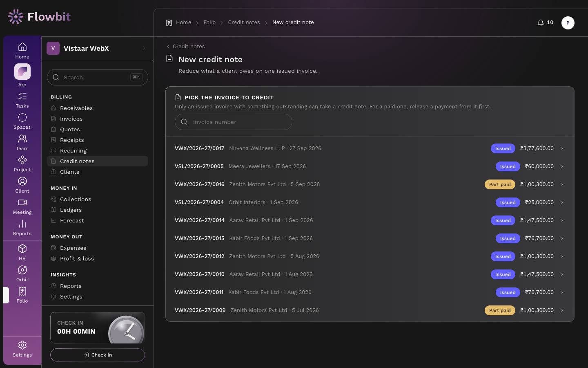This screenshot has width=588, height=368.
Task: Open Meeting in the left rail
Action: tap(22, 206)
